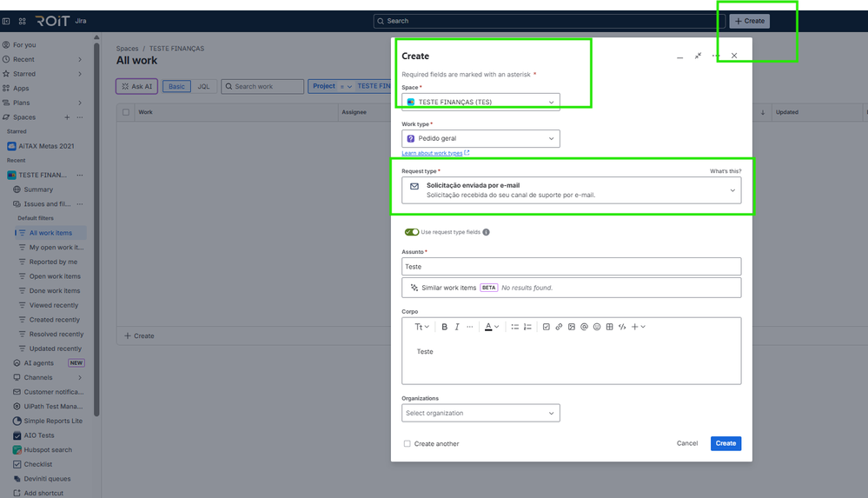Insert an image into the Corpo field
868x498 pixels.
pos(572,327)
